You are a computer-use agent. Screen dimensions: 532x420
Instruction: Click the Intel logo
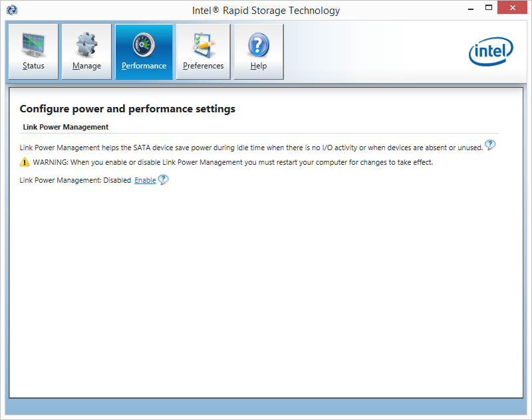(x=491, y=51)
